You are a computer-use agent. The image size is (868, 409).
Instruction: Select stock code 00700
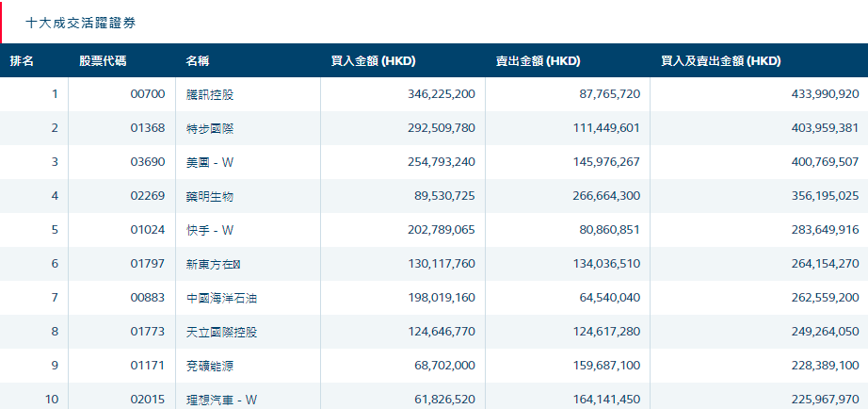coord(148,94)
